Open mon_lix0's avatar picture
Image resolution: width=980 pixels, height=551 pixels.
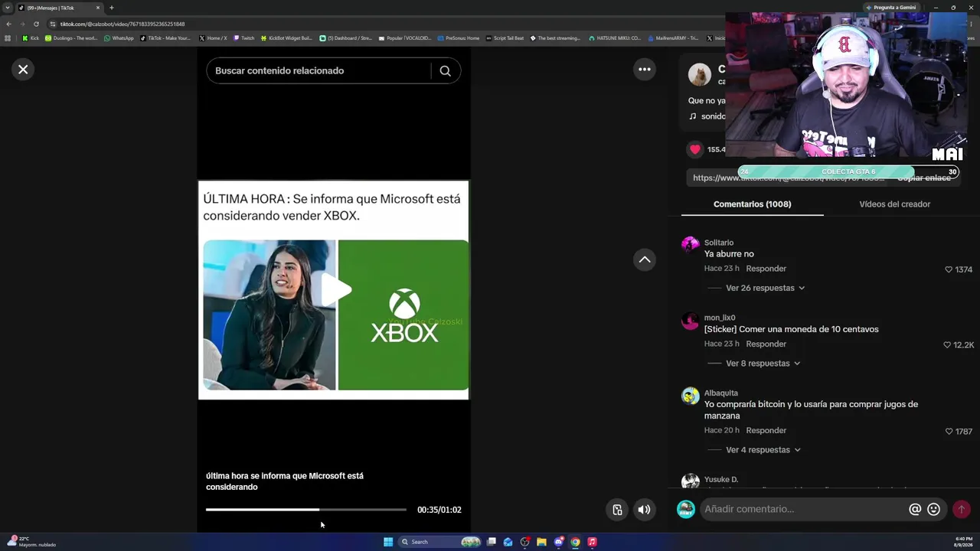pyautogui.click(x=690, y=320)
